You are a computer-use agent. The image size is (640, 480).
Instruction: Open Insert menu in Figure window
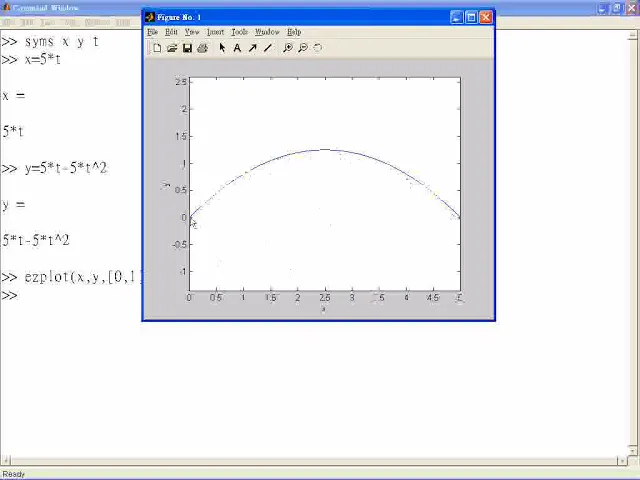click(216, 32)
